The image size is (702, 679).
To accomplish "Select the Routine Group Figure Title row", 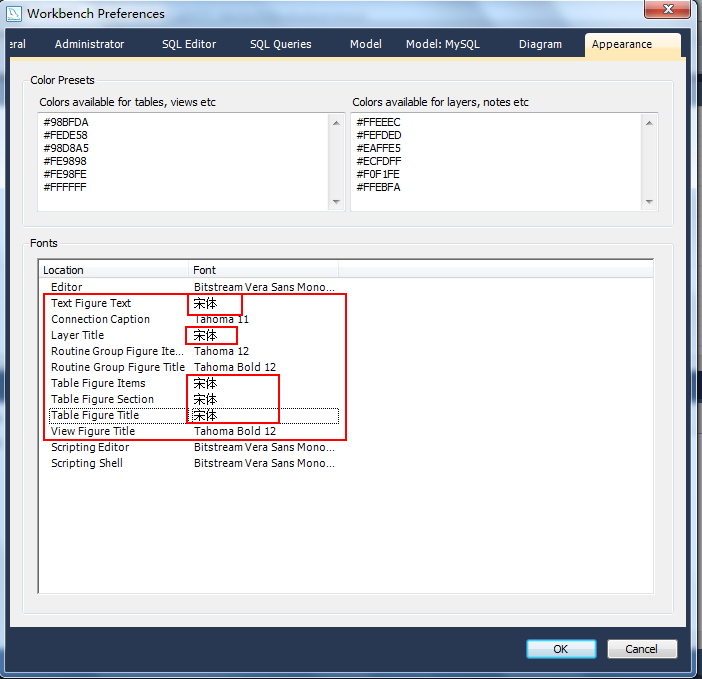I will point(193,367).
